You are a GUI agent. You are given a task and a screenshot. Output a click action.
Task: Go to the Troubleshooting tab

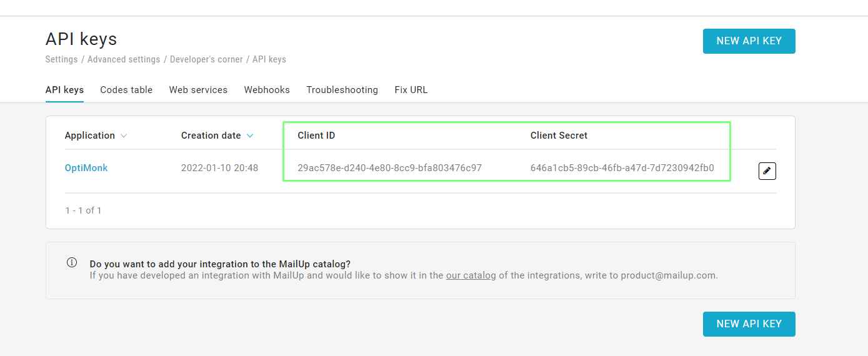342,90
